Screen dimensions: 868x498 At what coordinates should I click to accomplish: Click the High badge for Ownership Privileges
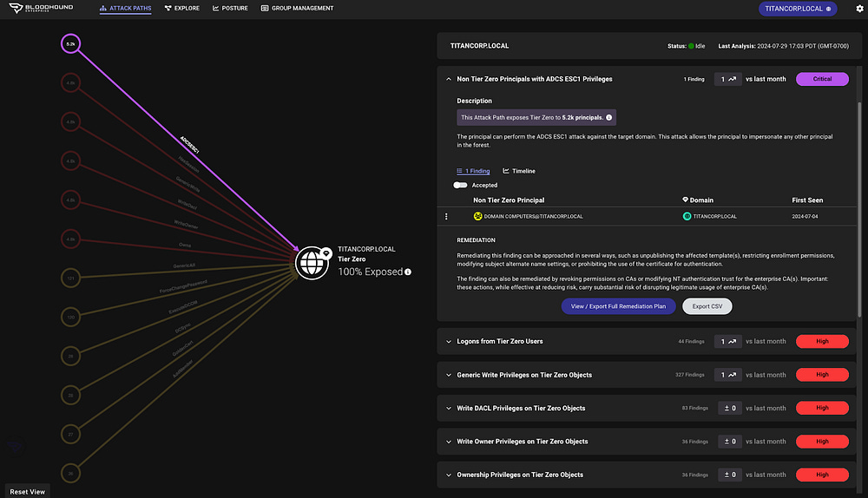pyautogui.click(x=822, y=475)
